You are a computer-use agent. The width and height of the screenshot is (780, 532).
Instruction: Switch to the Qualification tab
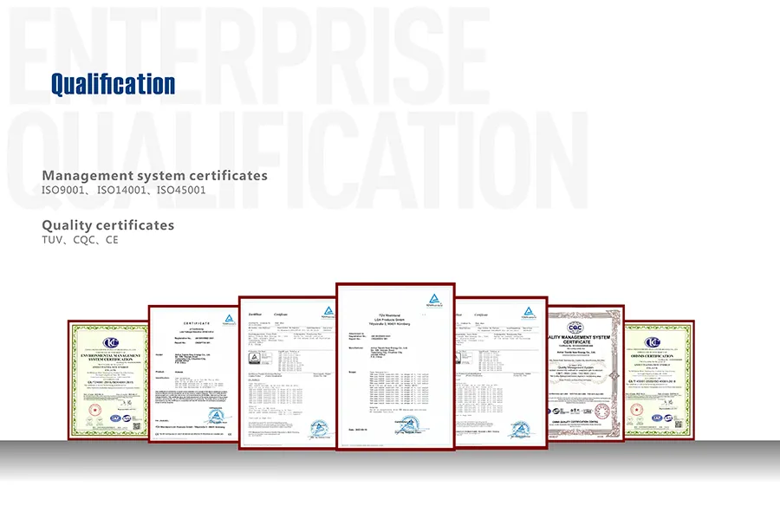(x=113, y=83)
